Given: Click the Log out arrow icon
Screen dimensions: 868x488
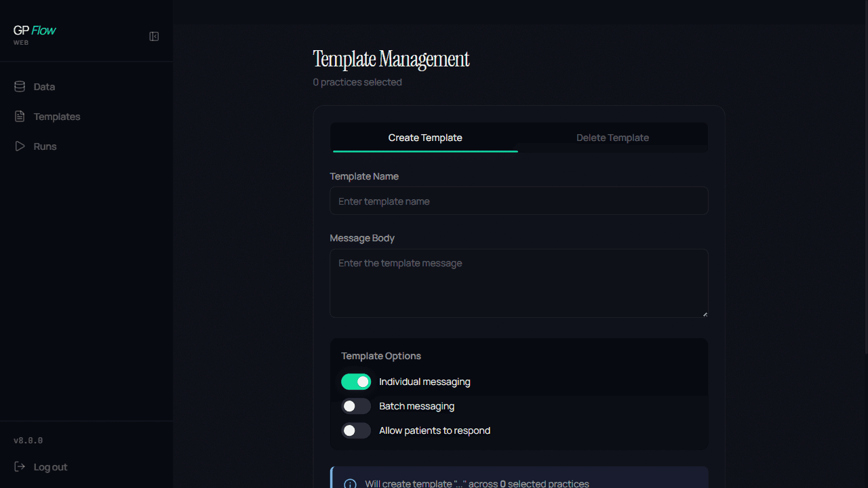Looking at the screenshot, I should click(20, 467).
